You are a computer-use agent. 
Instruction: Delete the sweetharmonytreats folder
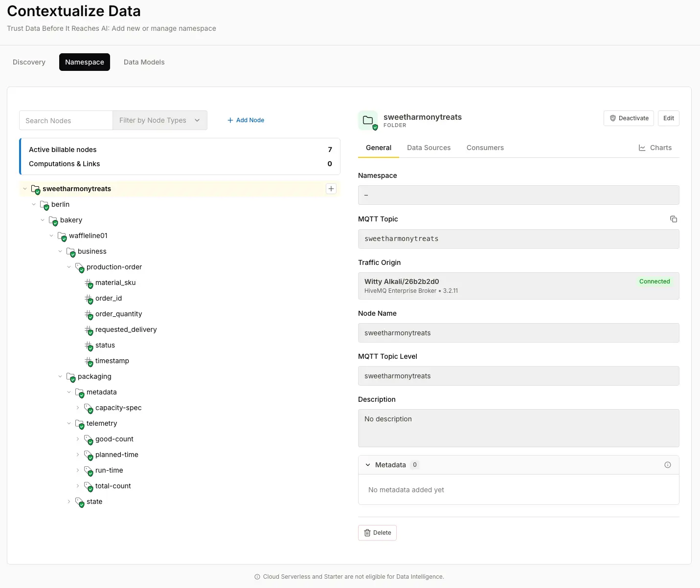point(377,533)
